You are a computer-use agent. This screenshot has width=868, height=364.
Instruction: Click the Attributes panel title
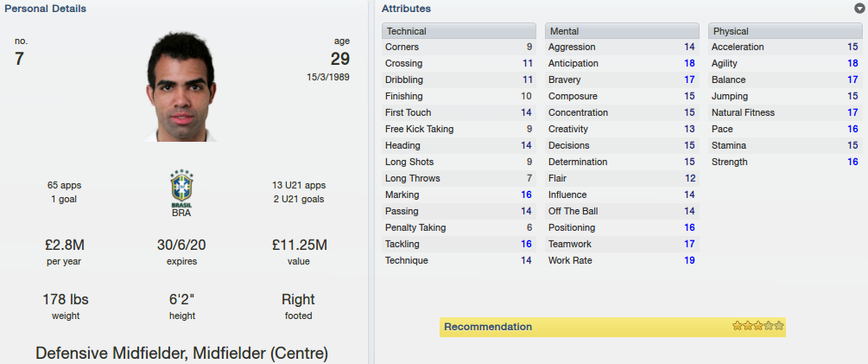click(406, 9)
